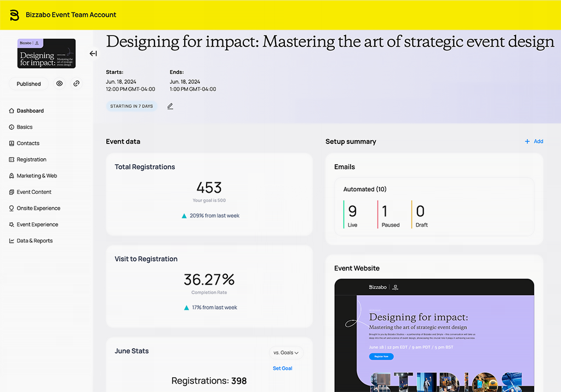Click the Registration ticket icon
Viewport: 561px width, 392px height.
pos(12,159)
